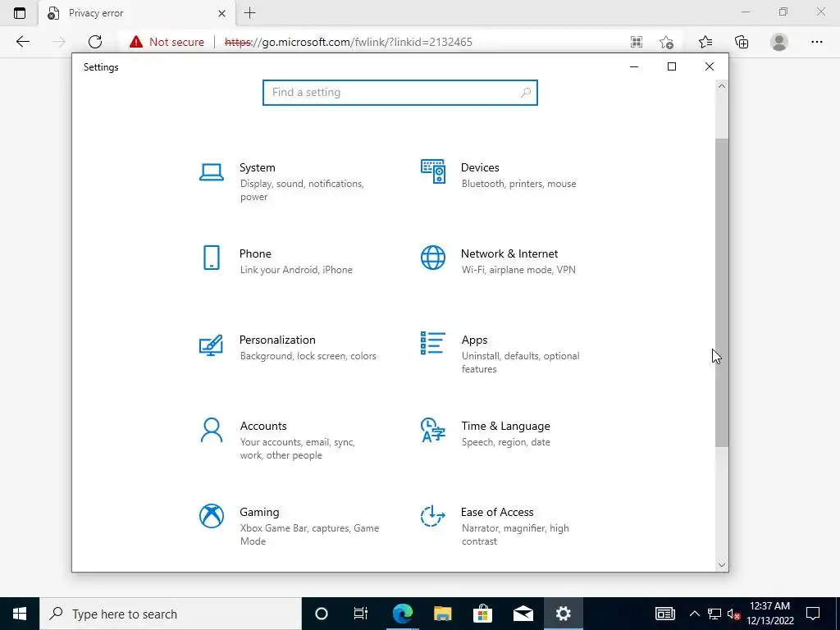Open Cortana circle on the taskbar
Screen dimensions: 840x630
pos(322,614)
